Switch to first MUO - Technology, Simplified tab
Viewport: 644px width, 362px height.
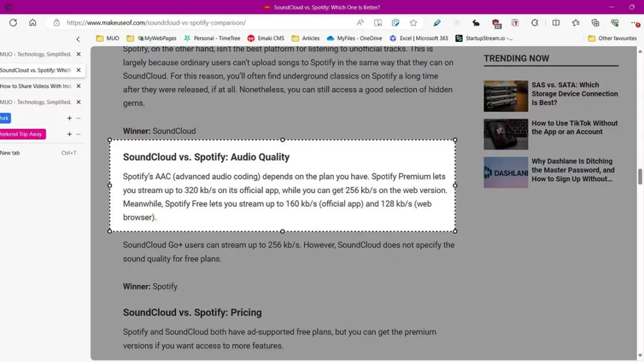click(x=36, y=54)
